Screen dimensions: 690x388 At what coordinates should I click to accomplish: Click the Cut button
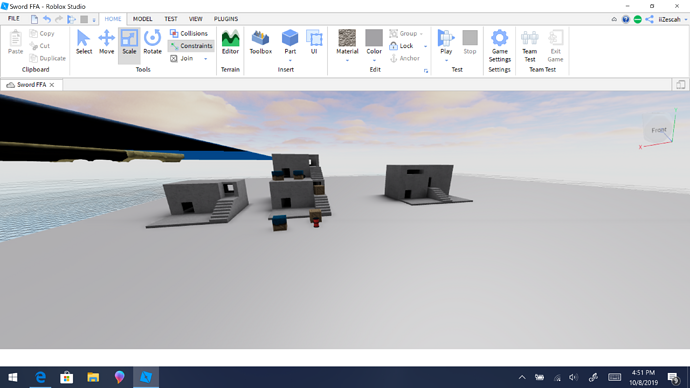point(40,46)
